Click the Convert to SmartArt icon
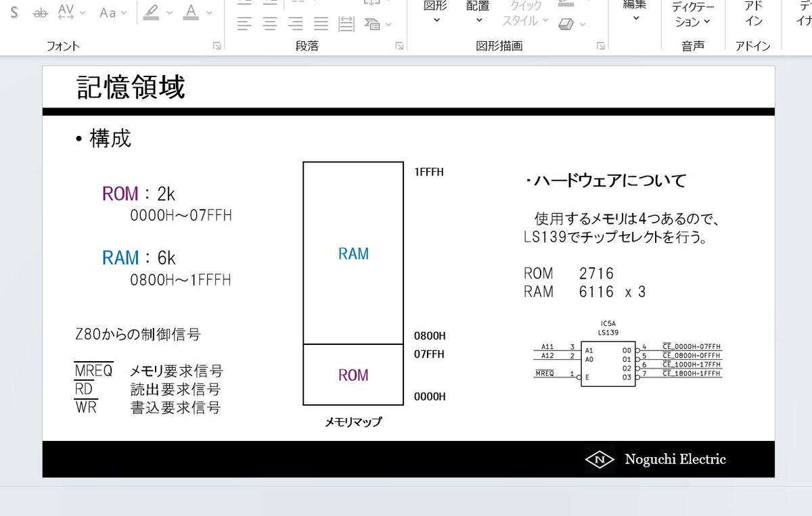 pos(371,24)
